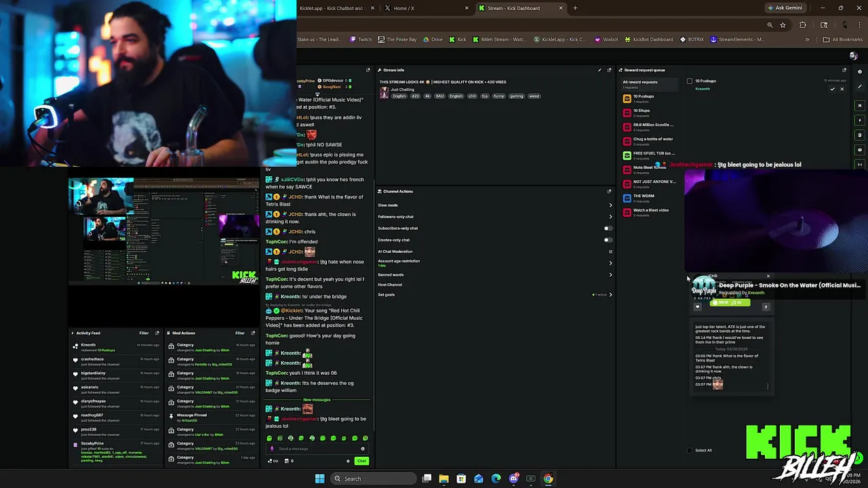
Task: Click the zoom magnifier in address bar
Action: tap(770, 25)
